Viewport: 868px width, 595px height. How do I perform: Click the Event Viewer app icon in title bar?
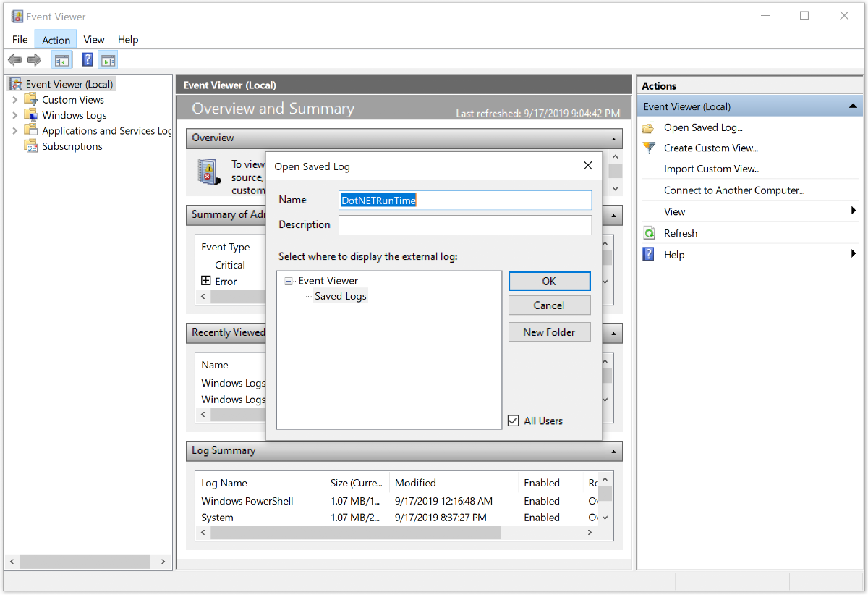click(17, 16)
